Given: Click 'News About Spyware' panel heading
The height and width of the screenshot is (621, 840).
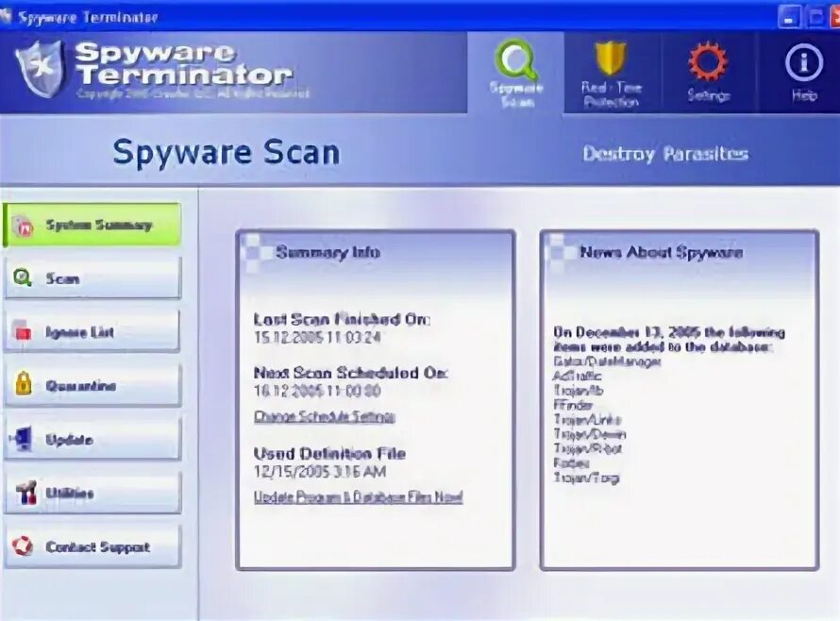Looking at the screenshot, I should coord(662,252).
